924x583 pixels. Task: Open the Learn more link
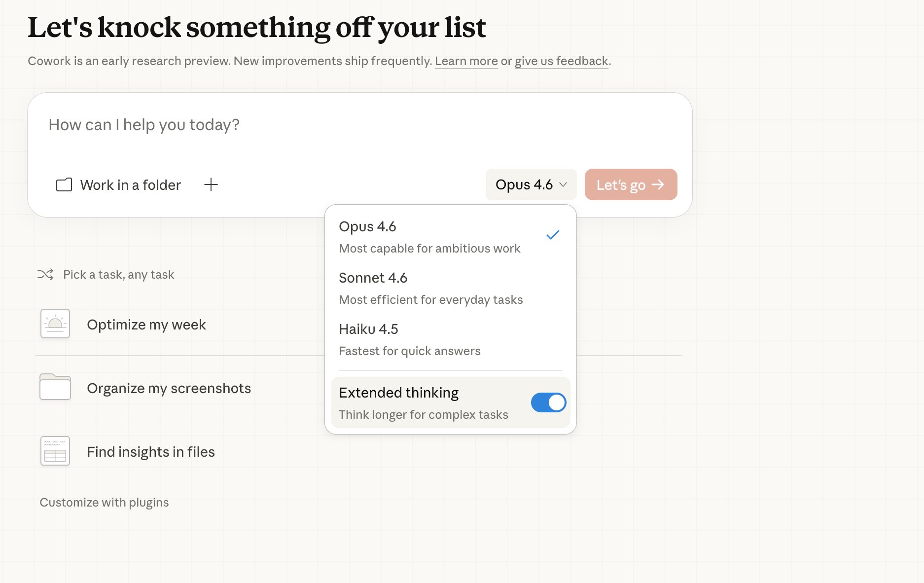(466, 61)
